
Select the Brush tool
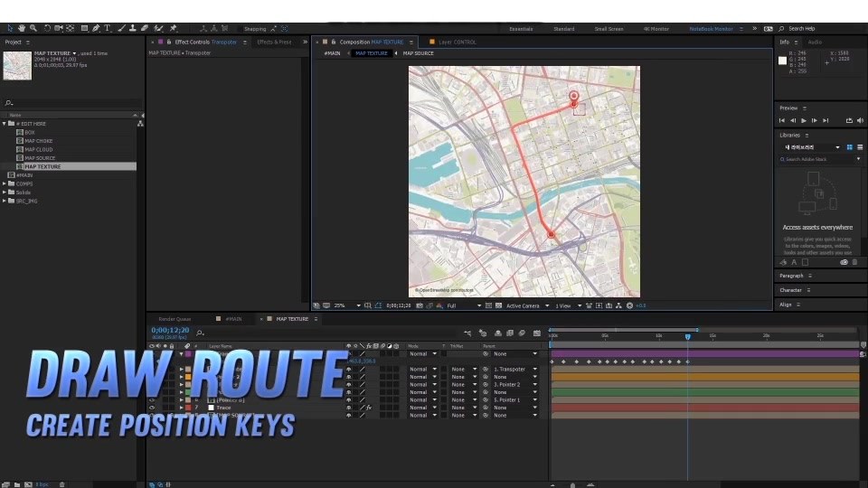click(121, 28)
